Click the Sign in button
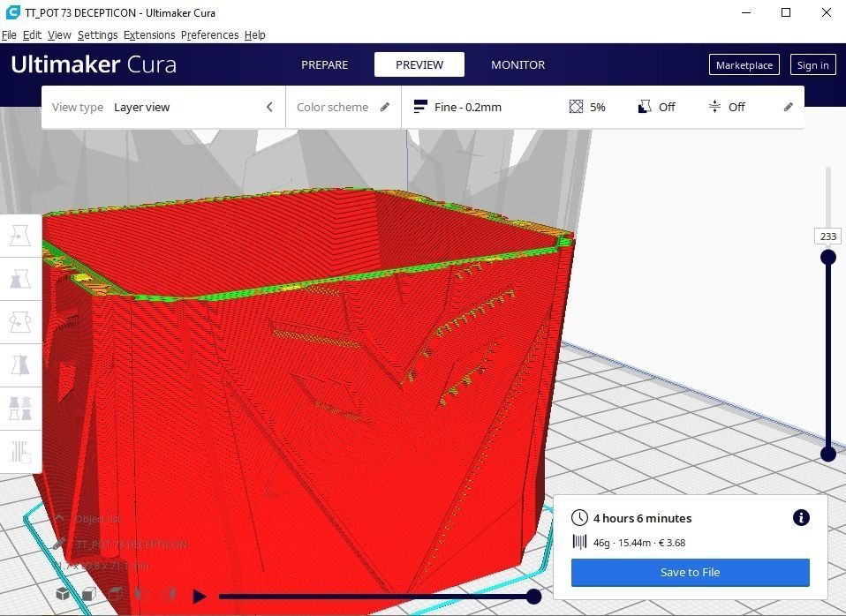This screenshot has width=846, height=616. (812, 64)
